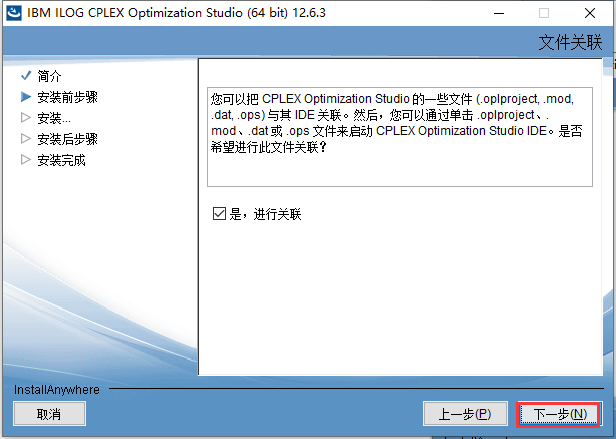Minimize the installer window
Viewport: 616px width, 439px height.
pos(499,13)
